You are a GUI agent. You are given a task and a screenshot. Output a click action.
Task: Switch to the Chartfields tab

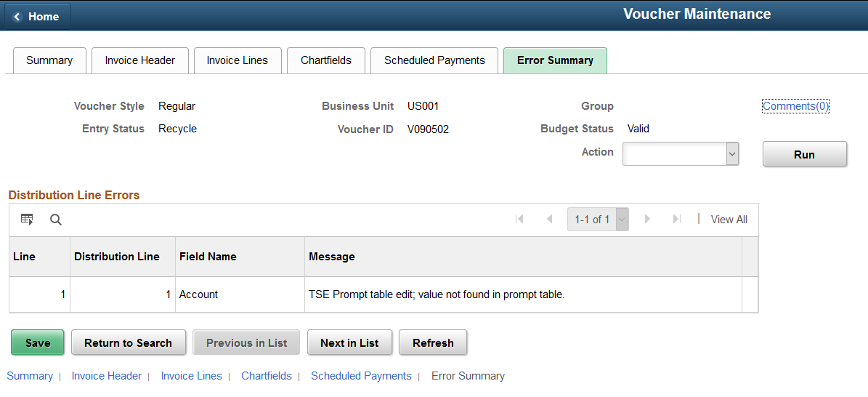[326, 60]
